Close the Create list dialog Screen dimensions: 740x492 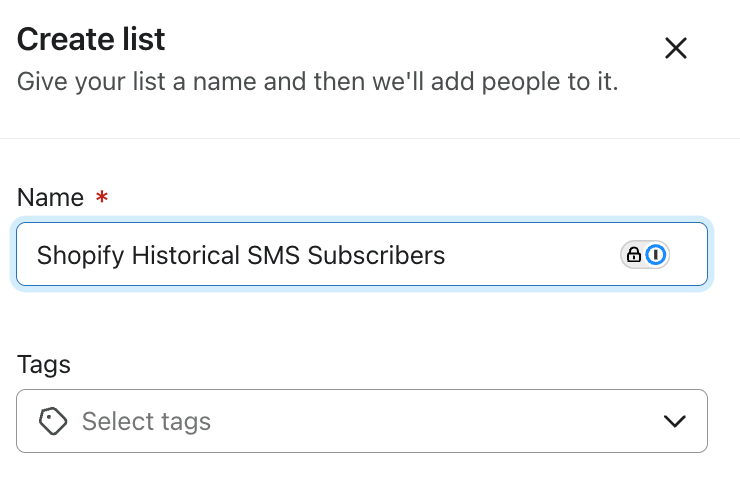pos(676,48)
